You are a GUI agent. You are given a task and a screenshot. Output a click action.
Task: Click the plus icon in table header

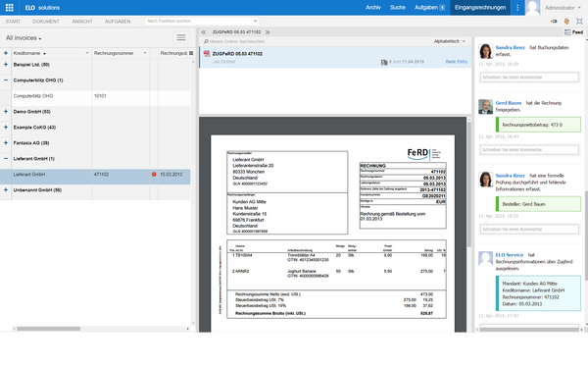6,53
